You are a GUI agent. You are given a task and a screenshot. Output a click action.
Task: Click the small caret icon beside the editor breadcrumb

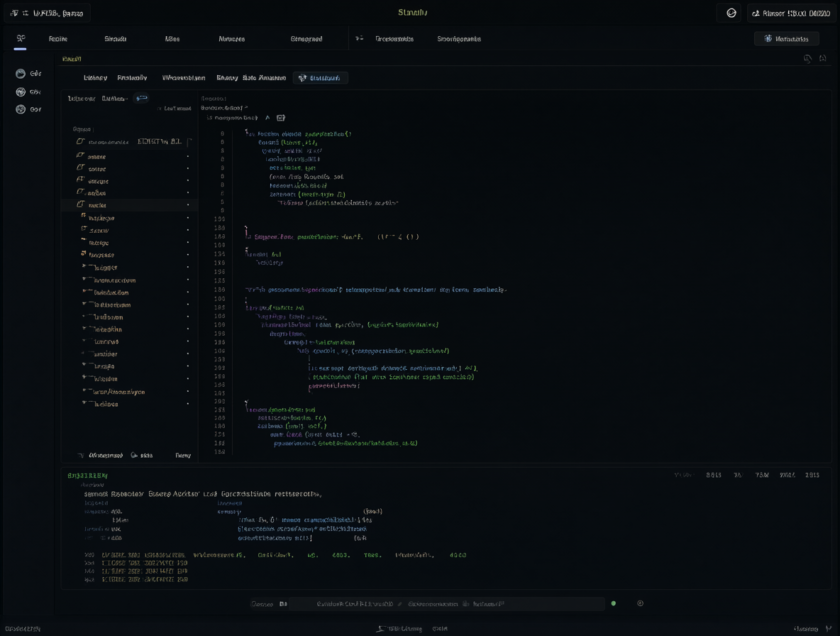267,118
